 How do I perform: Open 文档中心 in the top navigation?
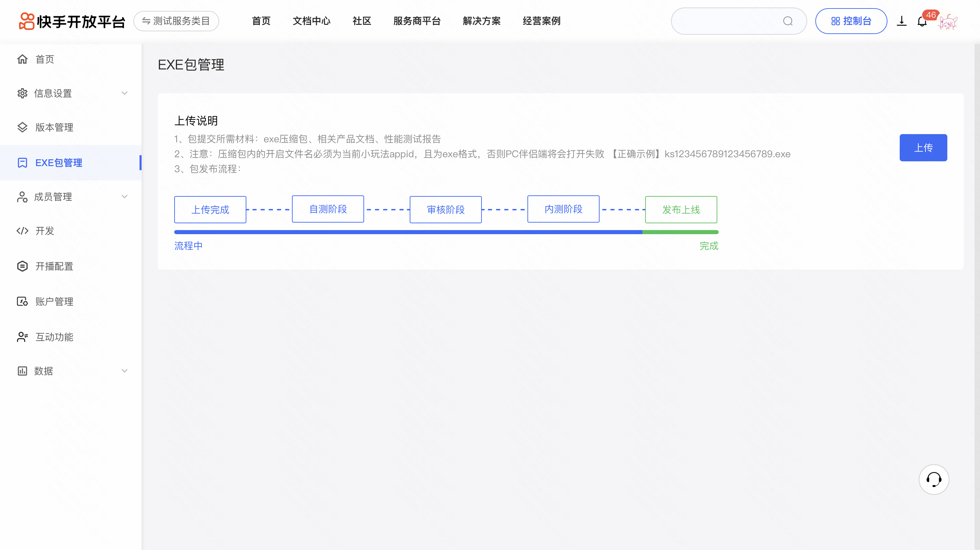click(x=312, y=21)
